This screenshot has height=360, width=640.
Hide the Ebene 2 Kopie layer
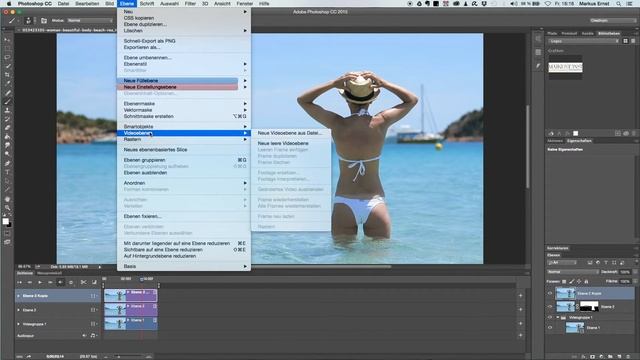(x=550, y=293)
